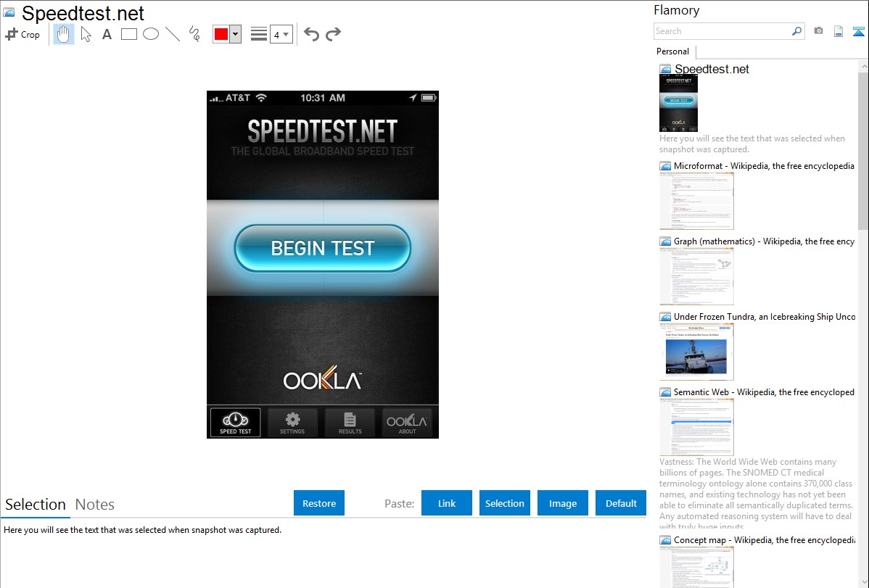This screenshot has height=588, width=869.
Task: Select the text annotation tool
Action: [x=107, y=34]
